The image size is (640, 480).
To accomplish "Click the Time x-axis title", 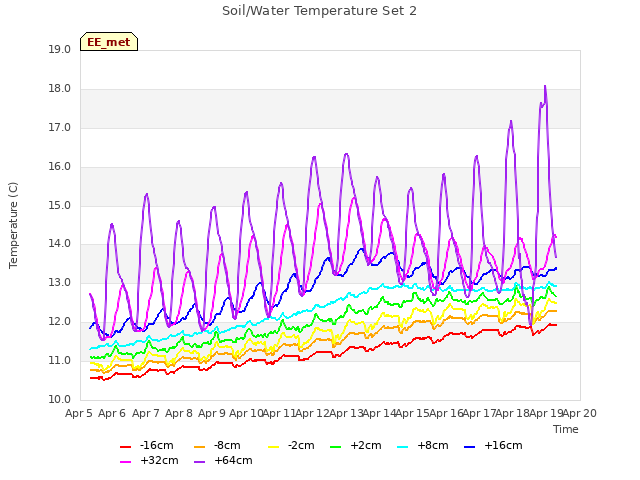I will coord(566,429).
